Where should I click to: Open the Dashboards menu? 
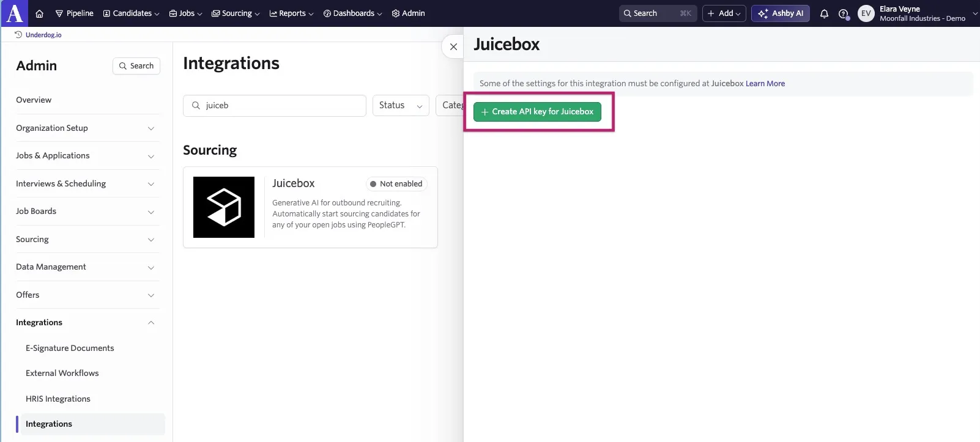pyautogui.click(x=352, y=13)
